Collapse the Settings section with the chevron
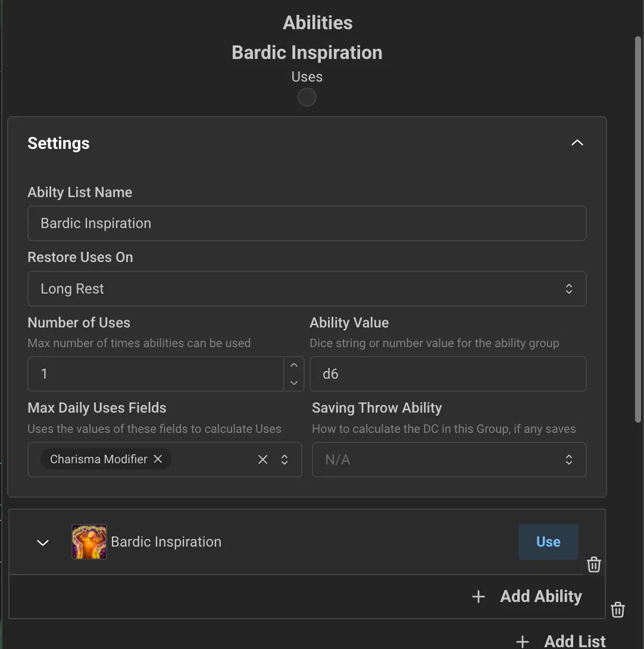The image size is (644, 649). click(x=577, y=143)
